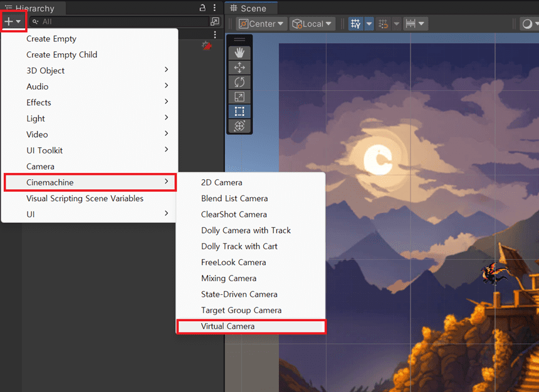Expand the snap increment dropdown arrow
The image size is (539, 392).
pos(396,24)
